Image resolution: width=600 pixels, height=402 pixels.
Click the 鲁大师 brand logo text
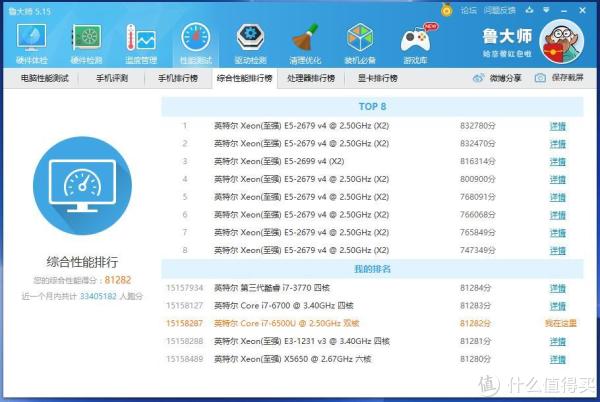pos(507,36)
